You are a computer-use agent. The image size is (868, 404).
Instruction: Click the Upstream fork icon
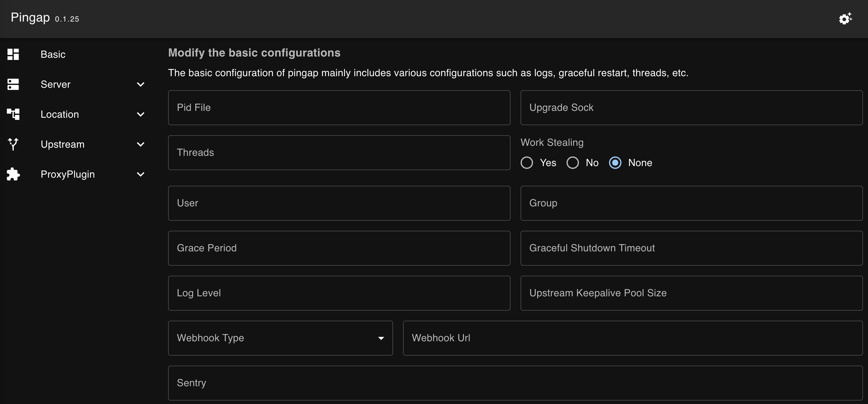click(13, 144)
